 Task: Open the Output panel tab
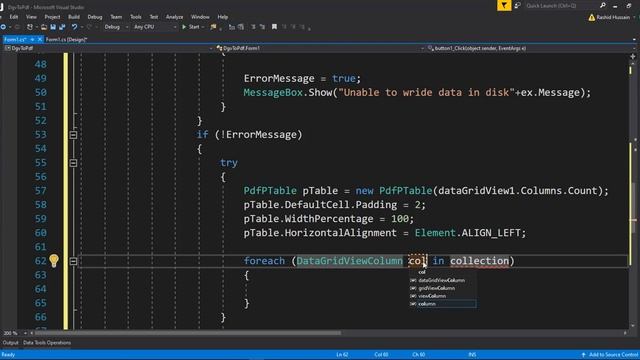pyautogui.click(x=11, y=343)
